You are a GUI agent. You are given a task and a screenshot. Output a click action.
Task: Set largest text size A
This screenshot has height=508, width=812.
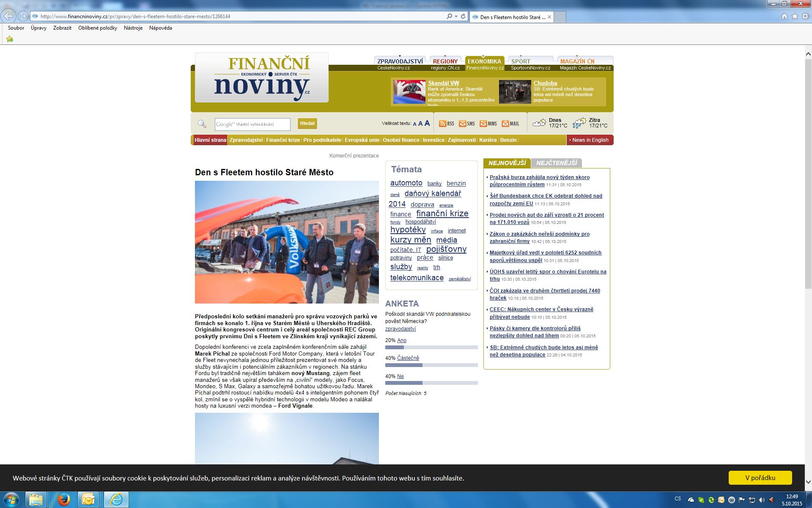(427, 123)
